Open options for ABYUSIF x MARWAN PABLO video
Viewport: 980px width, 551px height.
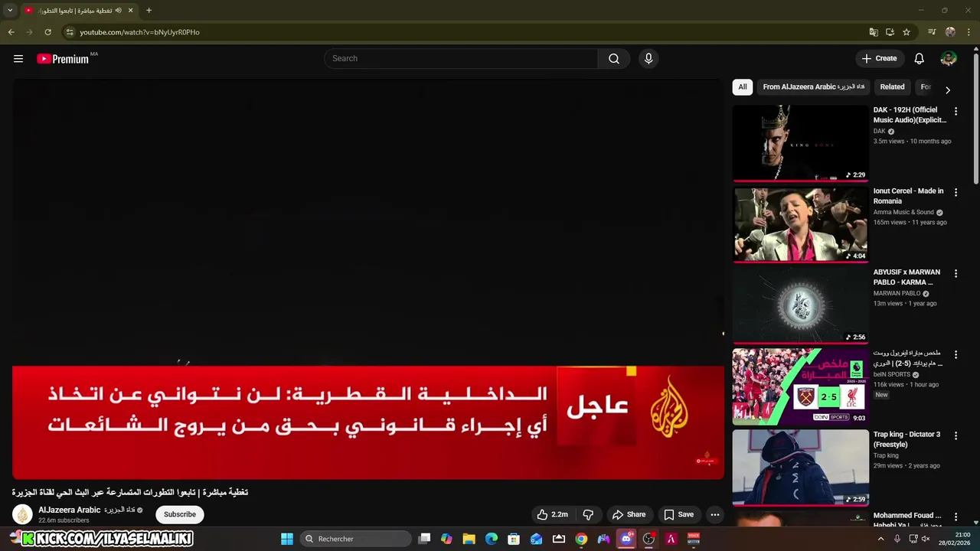(x=955, y=273)
